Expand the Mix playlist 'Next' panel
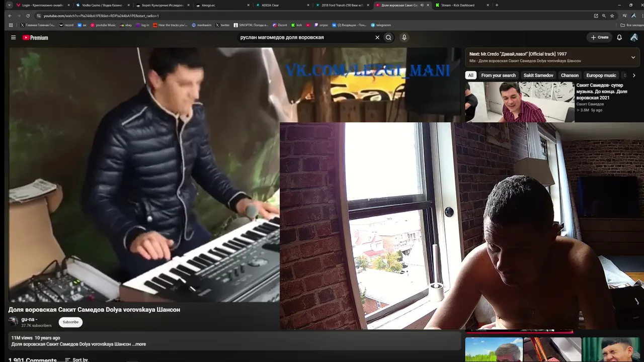Viewport: 644px width, 362px height. pyautogui.click(x=633, y=57)
